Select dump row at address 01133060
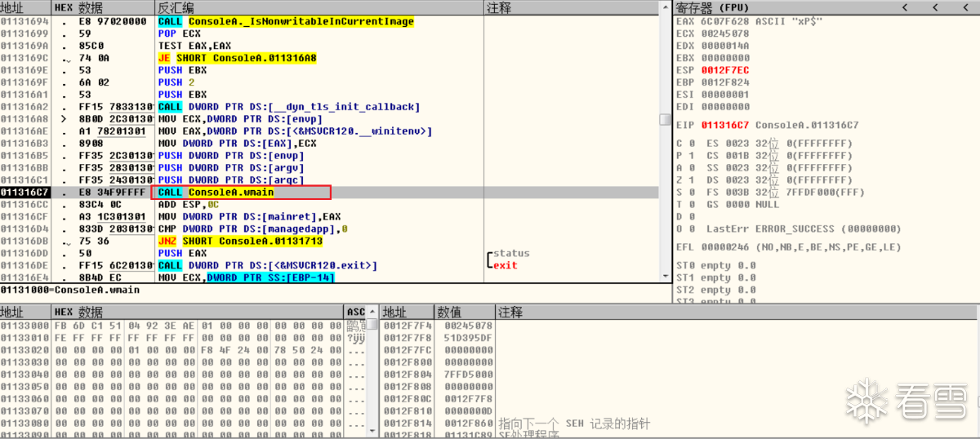980x439 pixels. click(x=183, y=399)
